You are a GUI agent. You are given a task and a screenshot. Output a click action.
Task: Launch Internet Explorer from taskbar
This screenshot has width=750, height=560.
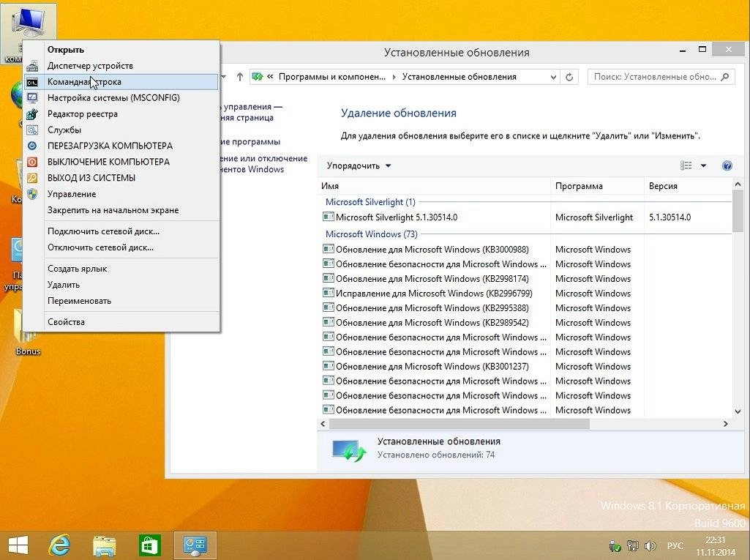(x=60, y=545)
